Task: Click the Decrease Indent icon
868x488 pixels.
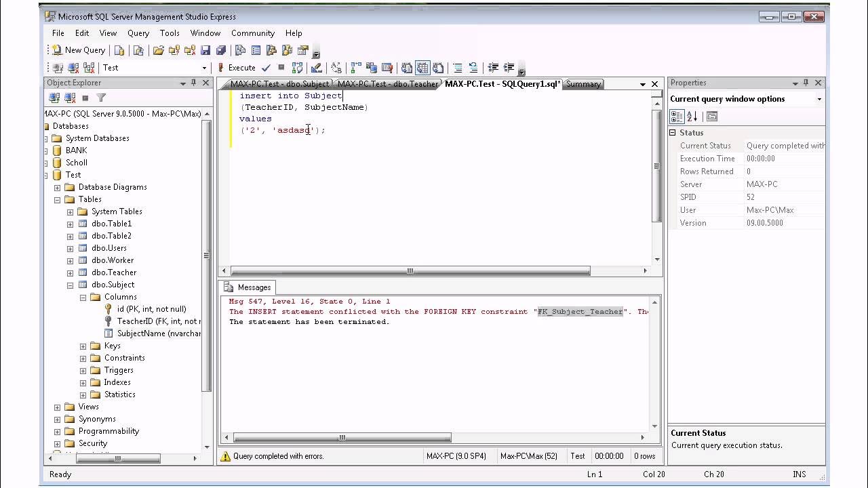Action: 493,68
